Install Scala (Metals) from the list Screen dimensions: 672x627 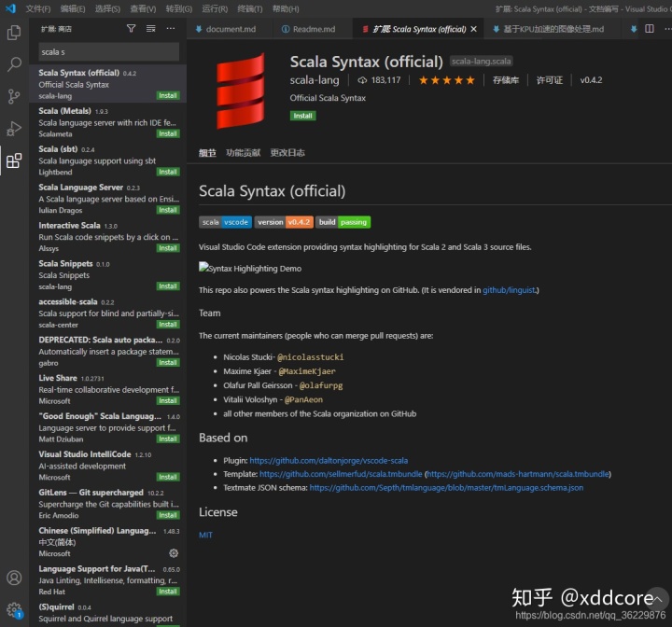point(168,133)
